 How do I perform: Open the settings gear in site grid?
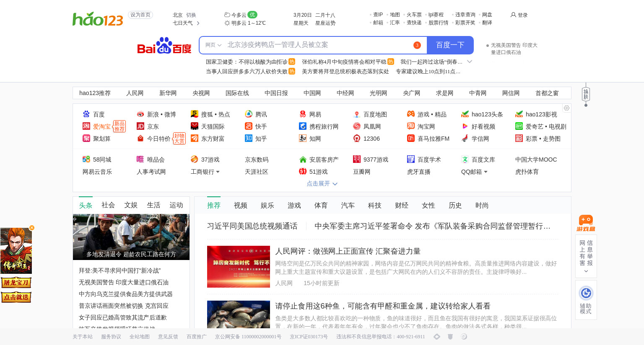click(x=566, y=108)
